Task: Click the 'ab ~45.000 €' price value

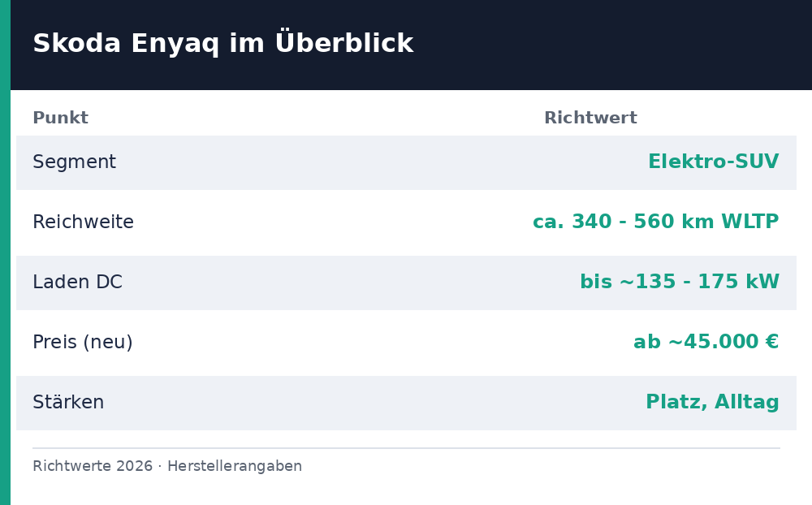Action: (706, 342)
